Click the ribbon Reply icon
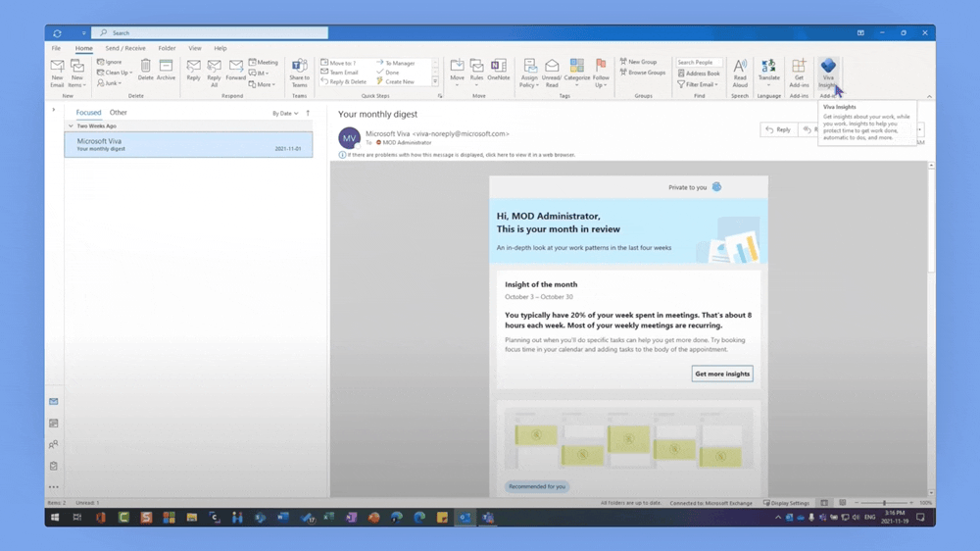 click(x=194, y=70)
